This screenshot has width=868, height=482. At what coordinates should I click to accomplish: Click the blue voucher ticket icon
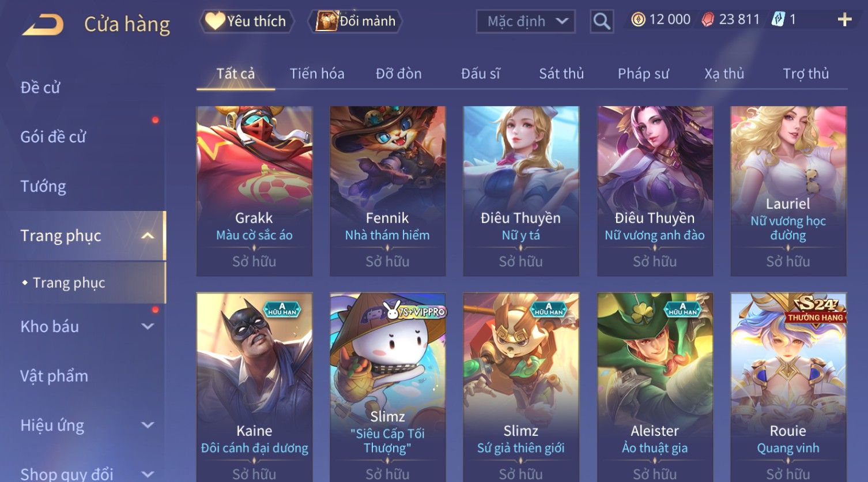778,20
